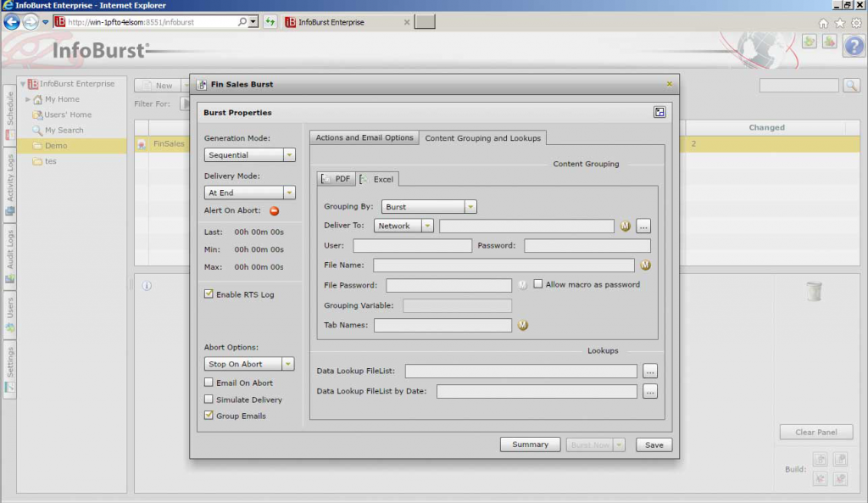868x503 pixels.
Task: Open the Users side tab
Action: coord(10,314)
